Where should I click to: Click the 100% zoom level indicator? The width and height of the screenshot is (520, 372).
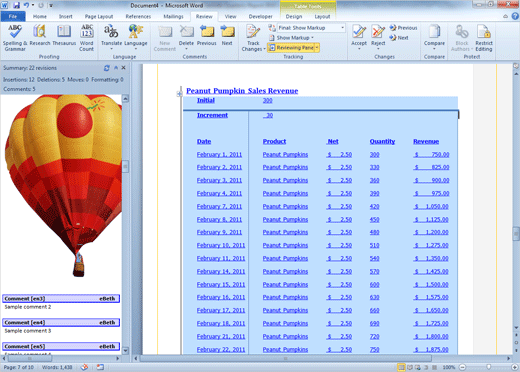[449, 367]
